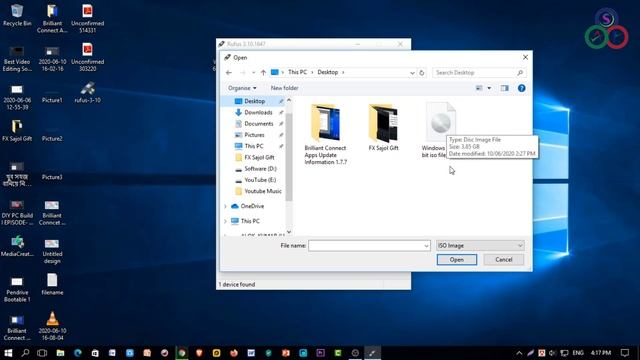Close the Open dialog
This screenshot has width=640, height=360.
coord(525,58)
